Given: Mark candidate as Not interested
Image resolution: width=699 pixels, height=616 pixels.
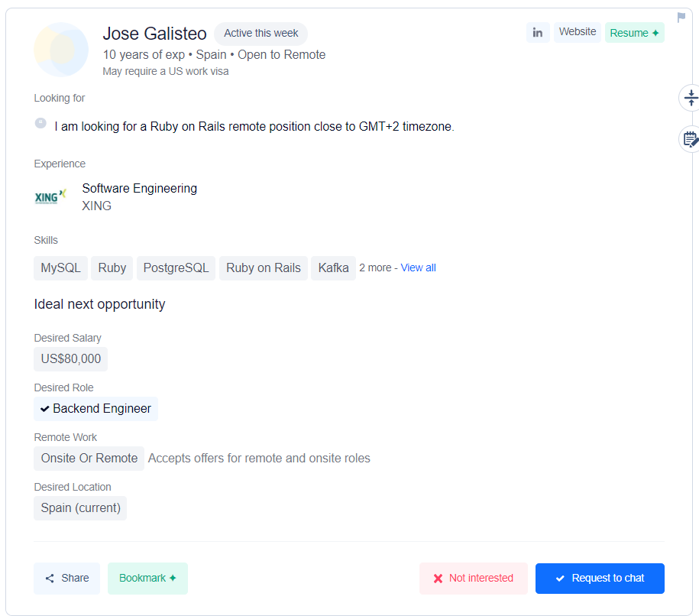Looking at the screenshot, I should (x=473, y=579).
